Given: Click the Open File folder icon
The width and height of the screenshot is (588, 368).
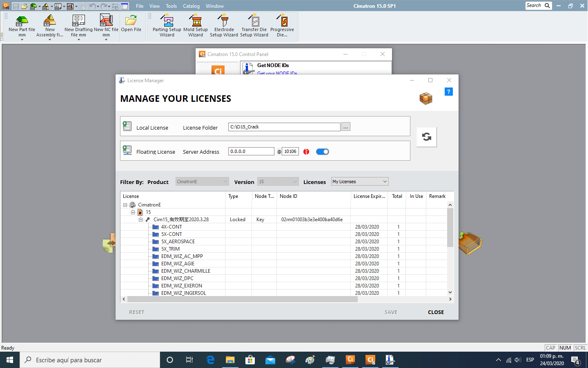Looking at the screenshot, I should coord(131,20).
